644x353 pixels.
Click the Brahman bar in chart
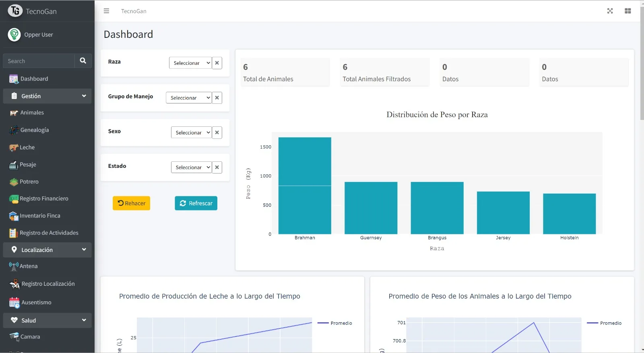pyautogui.click(x=305, y=186)
